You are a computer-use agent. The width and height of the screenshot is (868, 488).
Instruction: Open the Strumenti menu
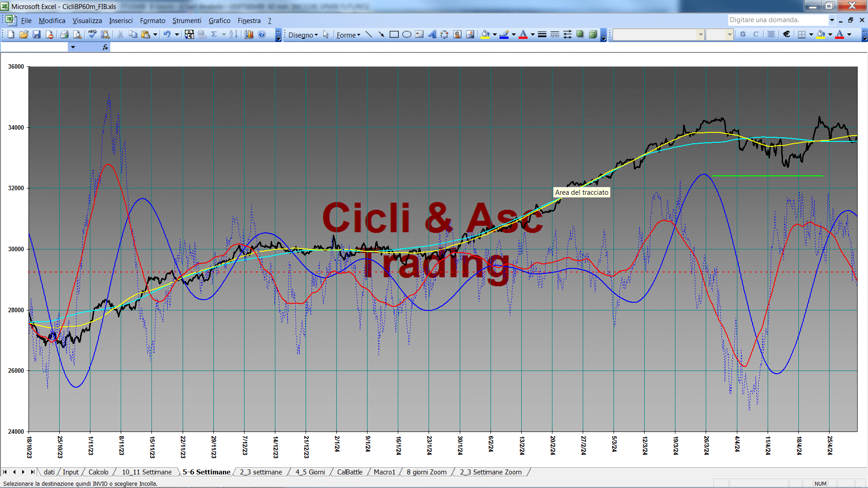click(x=187, y=21)
